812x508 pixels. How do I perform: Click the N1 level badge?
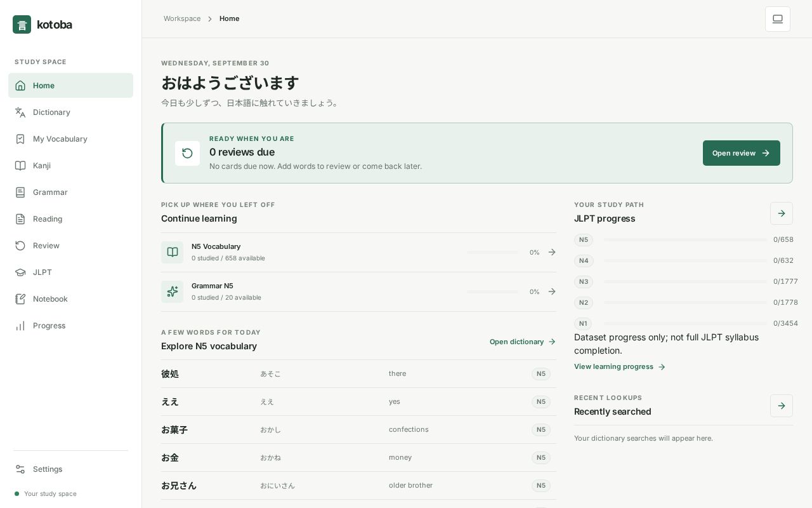click(584, 324)
